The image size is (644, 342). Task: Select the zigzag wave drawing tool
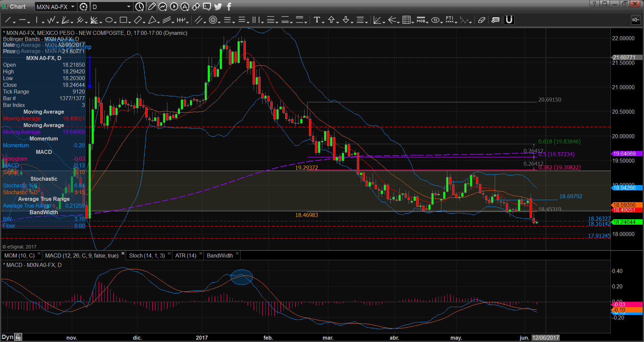tap(51, 20)
